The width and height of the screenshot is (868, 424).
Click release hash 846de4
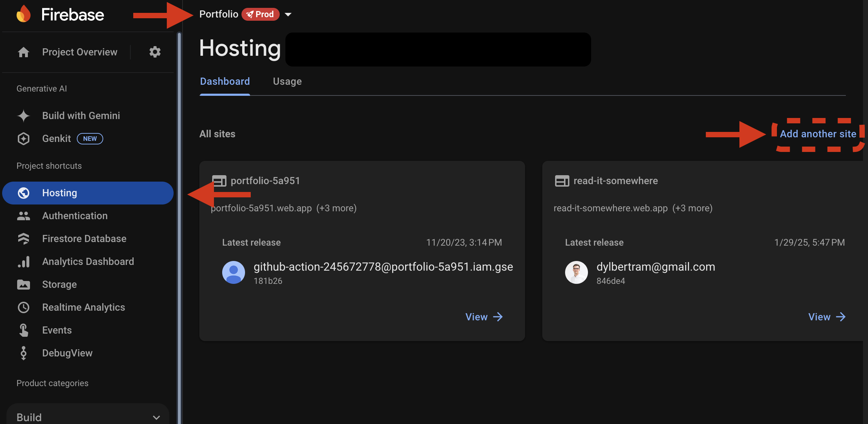(611, 281)
